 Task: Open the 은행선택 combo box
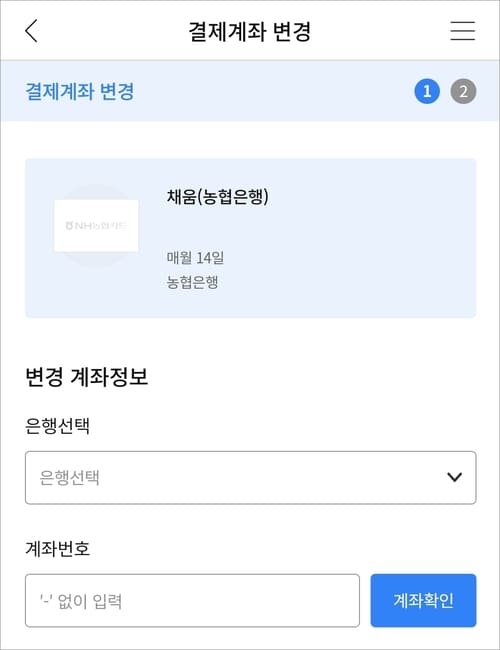click(250, 478)
